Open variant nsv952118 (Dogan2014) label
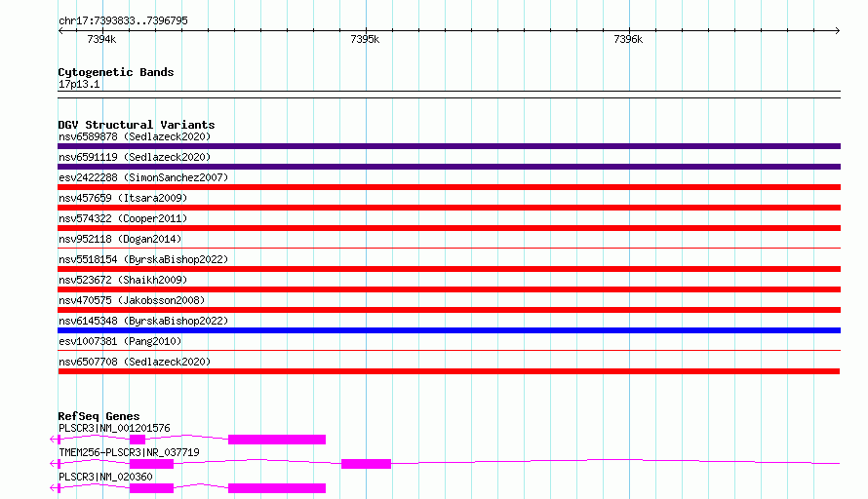This screenshot has width=868, height=499. pos(120,239)
